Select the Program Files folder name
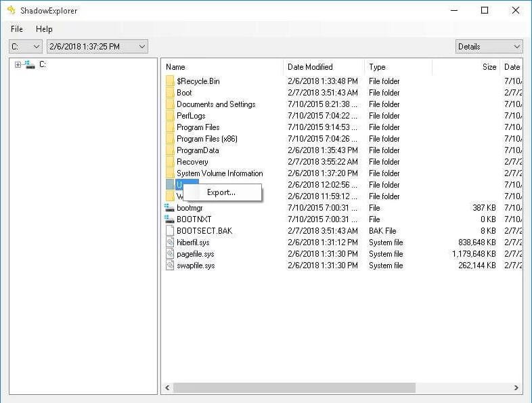The width and height of the screenshot is (532, 403). click(x=198, y=127)
